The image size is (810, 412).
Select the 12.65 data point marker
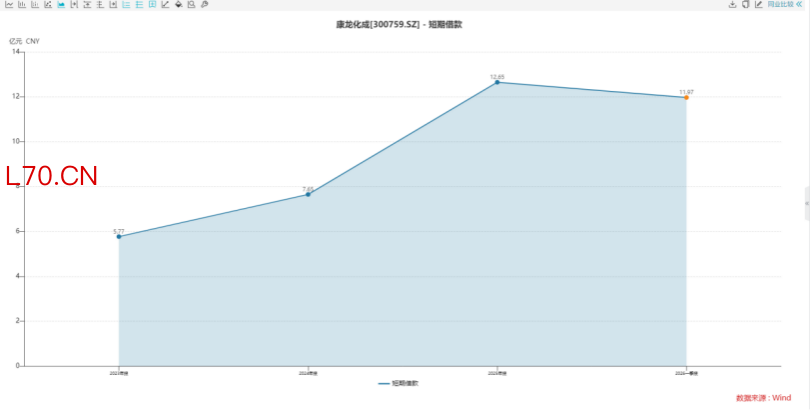(497, 82)
